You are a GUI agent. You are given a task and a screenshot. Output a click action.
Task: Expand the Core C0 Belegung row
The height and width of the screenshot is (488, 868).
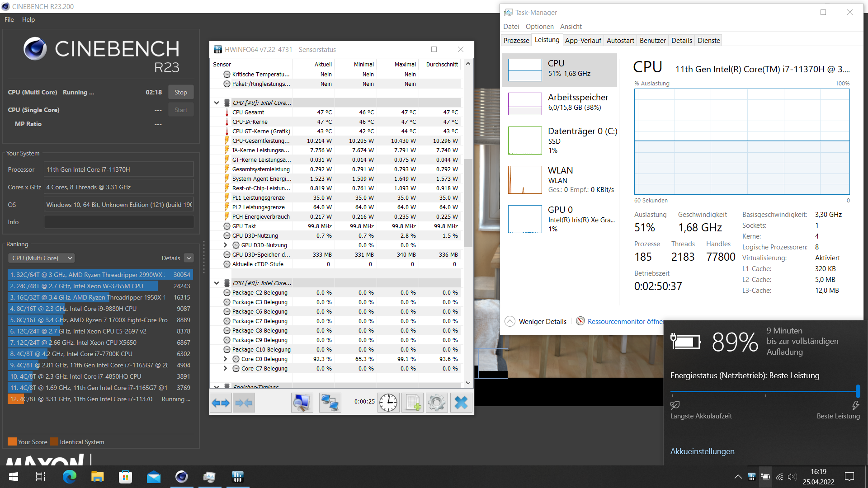click(226, 359)
